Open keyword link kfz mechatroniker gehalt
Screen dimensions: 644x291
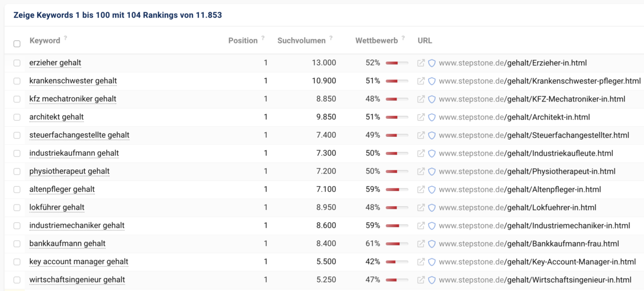[x=73, y=99]
